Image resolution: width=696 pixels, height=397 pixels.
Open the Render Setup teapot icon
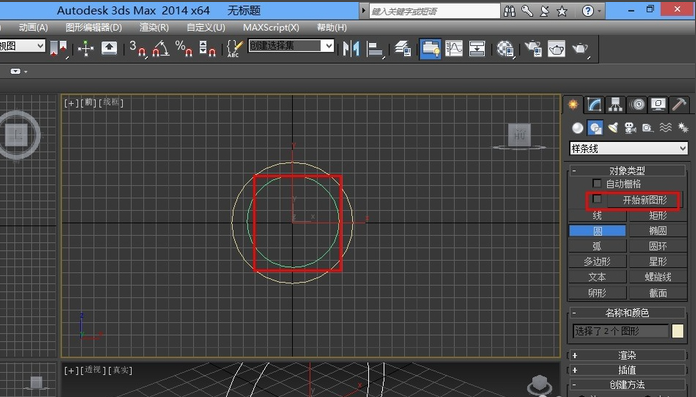(x=533, y=48)
